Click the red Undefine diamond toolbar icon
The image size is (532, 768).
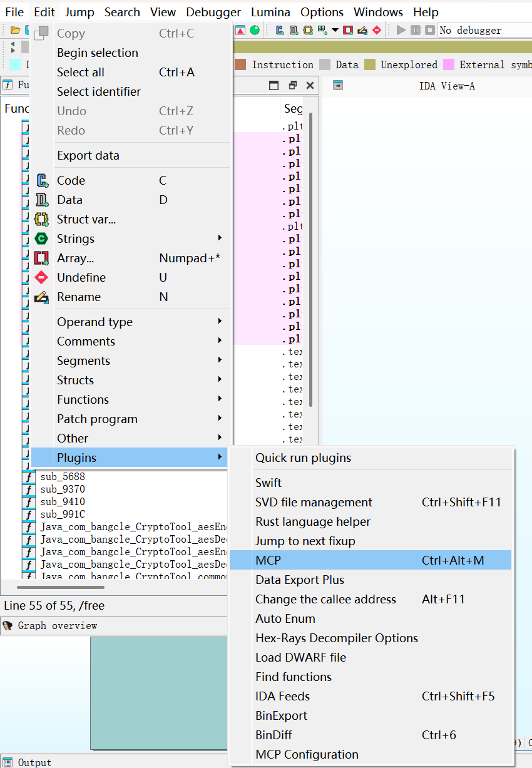point(377,30)
